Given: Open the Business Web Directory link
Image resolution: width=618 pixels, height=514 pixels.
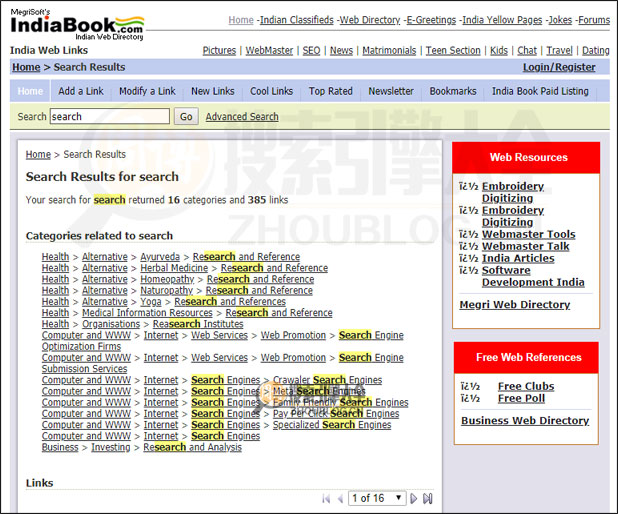Looking at the screenshot, I should coord(524,421).
